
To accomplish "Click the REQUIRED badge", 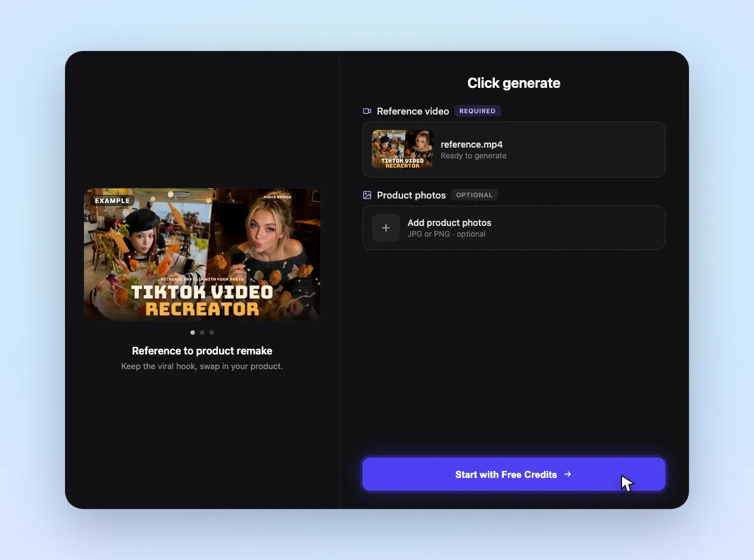I will (477, 111).
